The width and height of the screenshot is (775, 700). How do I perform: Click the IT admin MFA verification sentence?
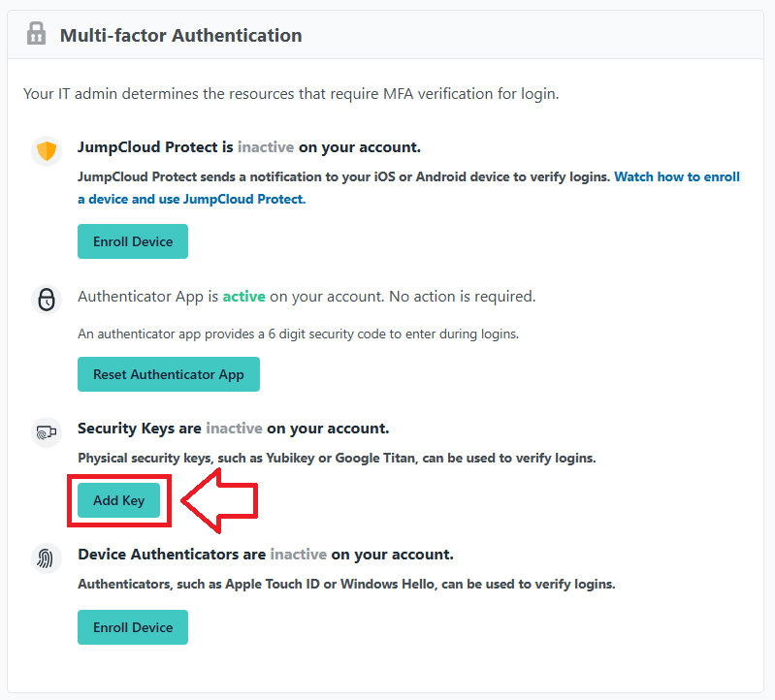click(x=291, y=94)
